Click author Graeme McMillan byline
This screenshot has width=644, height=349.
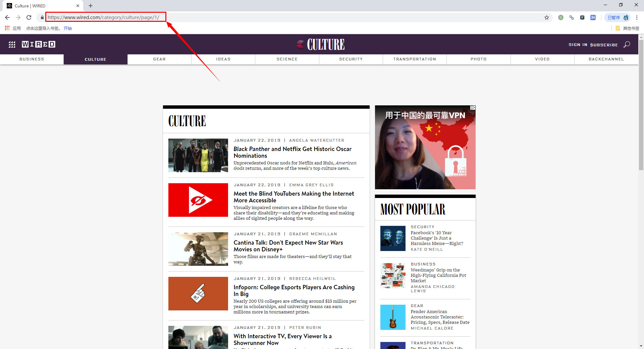click(313, 234)
